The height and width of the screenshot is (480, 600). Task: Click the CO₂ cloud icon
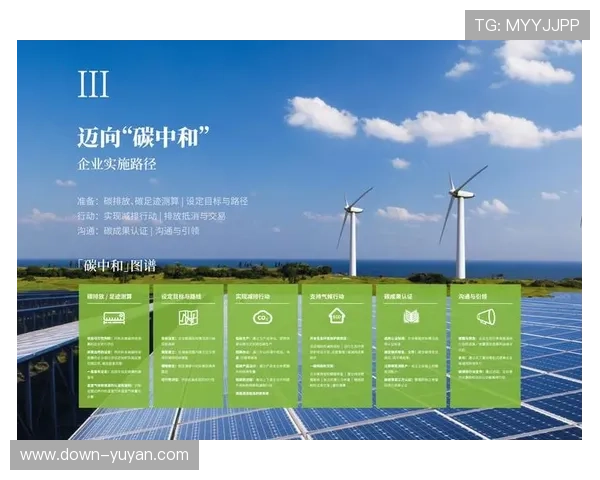tap(262, 318)
